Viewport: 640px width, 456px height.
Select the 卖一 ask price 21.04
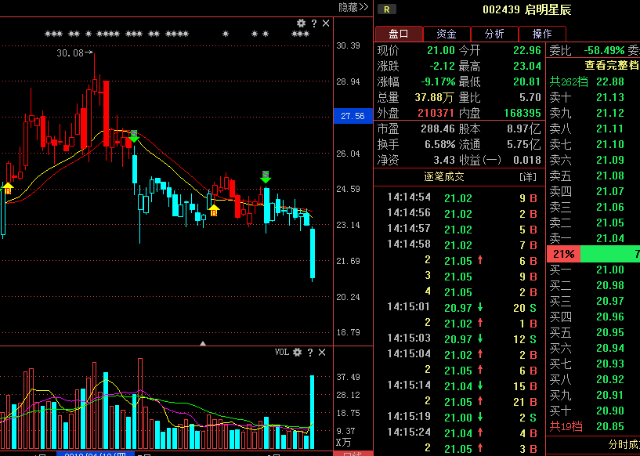click(610, 238)
